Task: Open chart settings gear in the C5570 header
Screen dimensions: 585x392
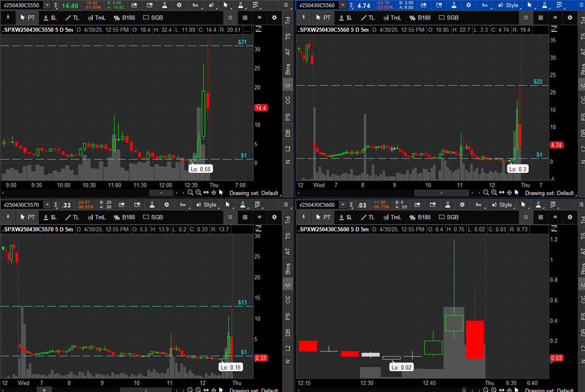Action: tap(167, 205)
